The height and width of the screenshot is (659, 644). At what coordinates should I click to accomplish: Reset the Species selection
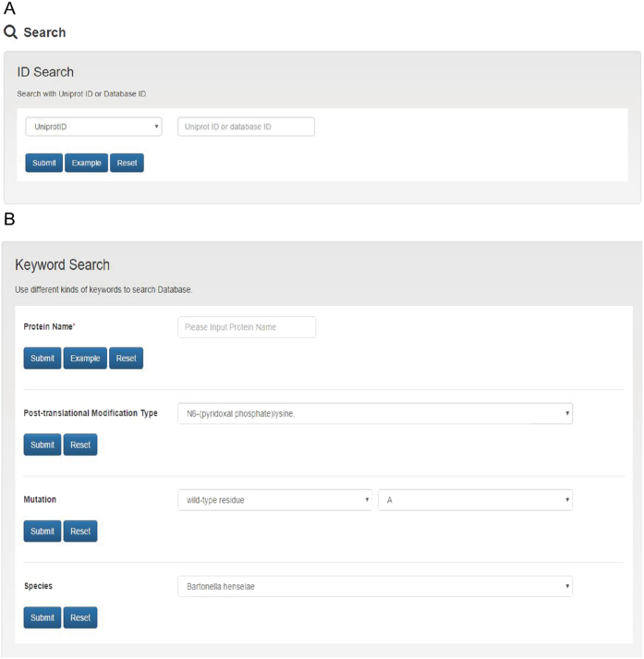(80, 617)
